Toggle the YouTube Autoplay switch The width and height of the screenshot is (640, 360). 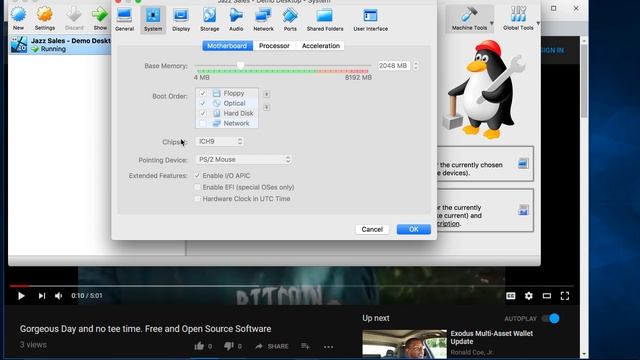tap(551, 318)
